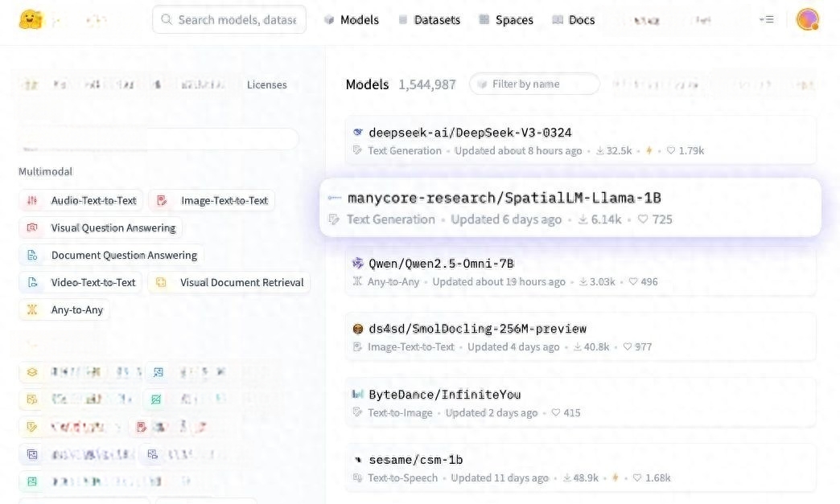
Task: Click the lightning inference icon on csm-1b
Action: (x=615, y=477)
